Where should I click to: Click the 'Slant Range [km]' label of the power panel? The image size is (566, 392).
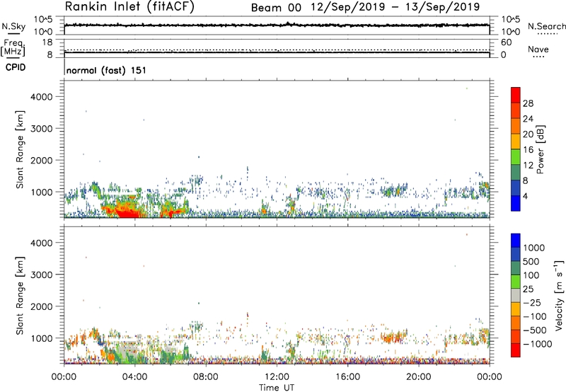[x=20, y=149]
